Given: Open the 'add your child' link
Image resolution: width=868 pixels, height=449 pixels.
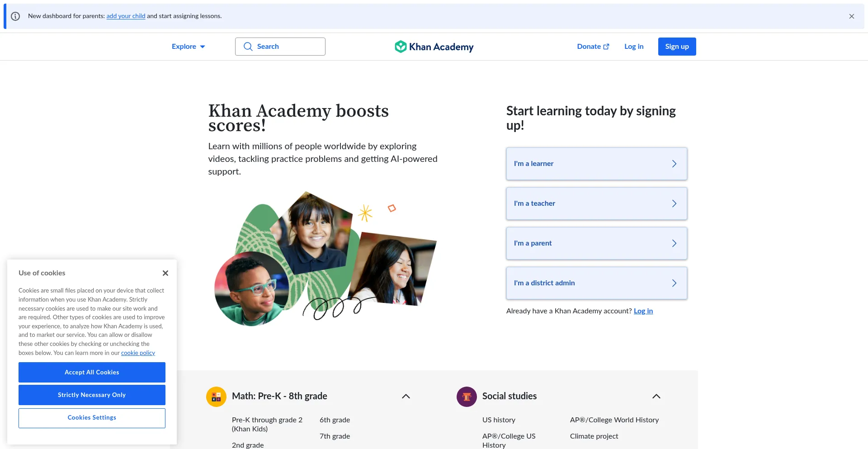Looking at the screenshot, I should [x=126, y=16].
